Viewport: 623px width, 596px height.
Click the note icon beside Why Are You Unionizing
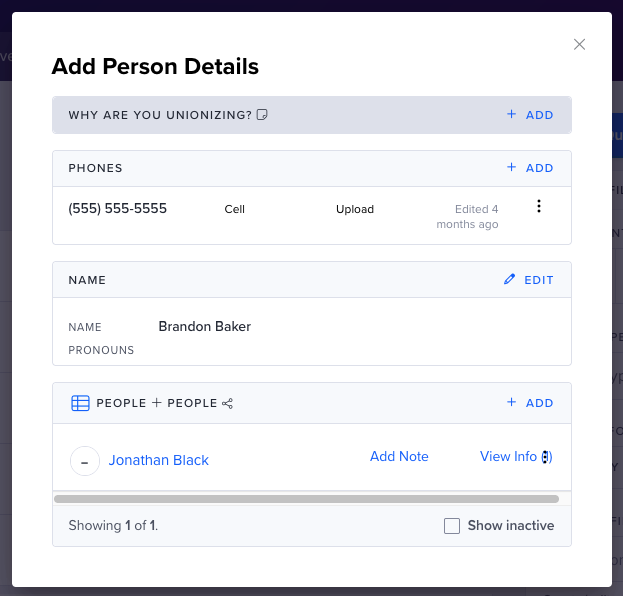click(x=262, y=115)
